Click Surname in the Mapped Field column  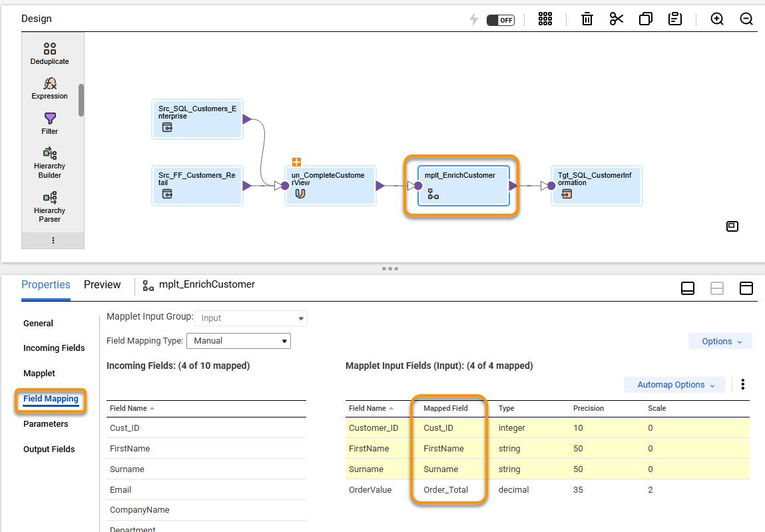(x=441, y=469)
